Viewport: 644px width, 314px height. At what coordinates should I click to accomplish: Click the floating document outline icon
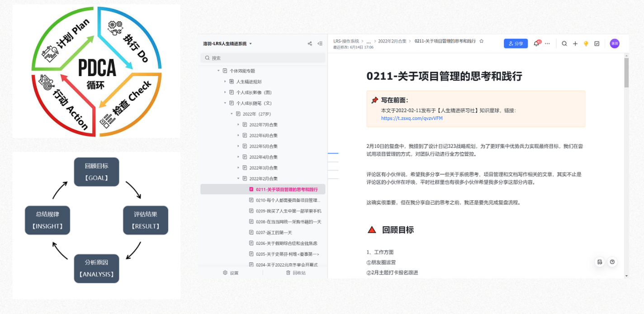600,262
